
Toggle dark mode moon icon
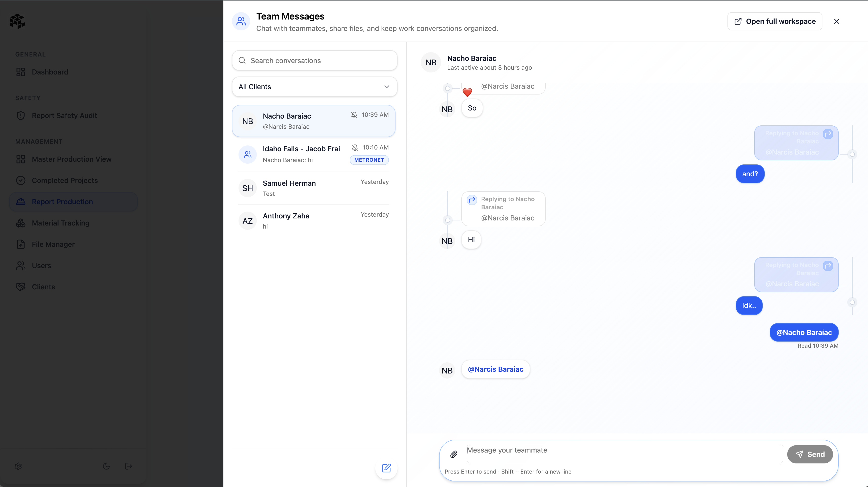tap(106, 466)
